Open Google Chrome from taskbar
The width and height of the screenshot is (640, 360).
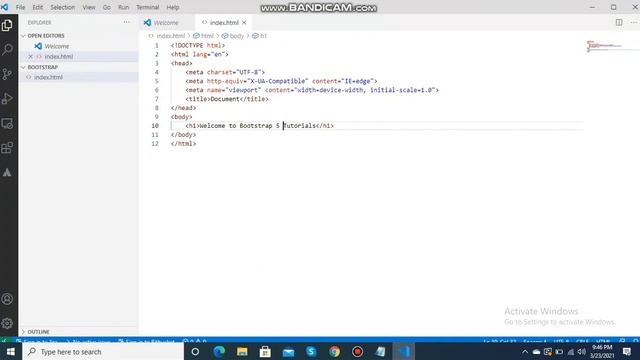(334, 351)
